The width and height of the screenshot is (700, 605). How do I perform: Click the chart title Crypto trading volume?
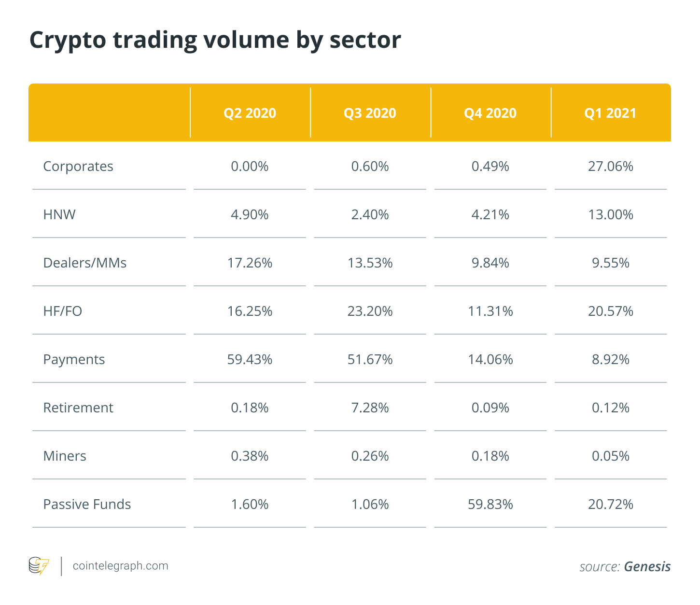pyautogui.click(x=159, y=41)
